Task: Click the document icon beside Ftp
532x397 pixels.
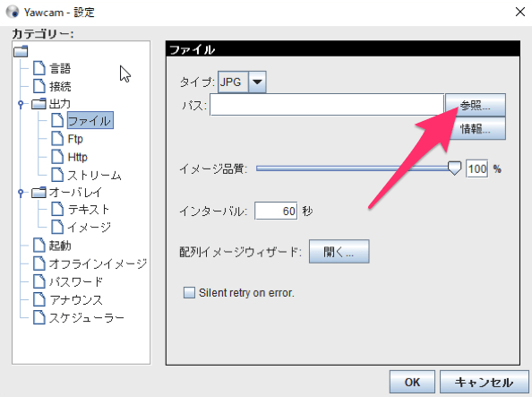Action: (x=57, y=139)
